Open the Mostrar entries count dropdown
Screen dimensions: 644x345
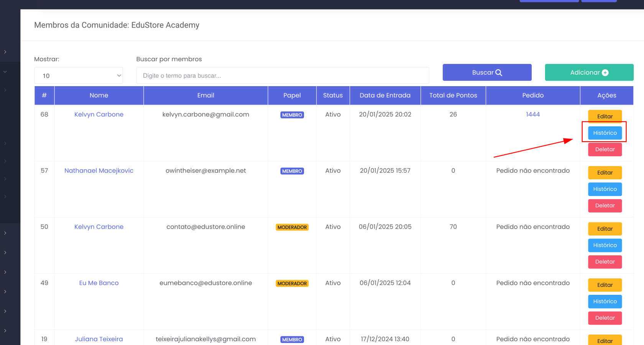(79, 76)
